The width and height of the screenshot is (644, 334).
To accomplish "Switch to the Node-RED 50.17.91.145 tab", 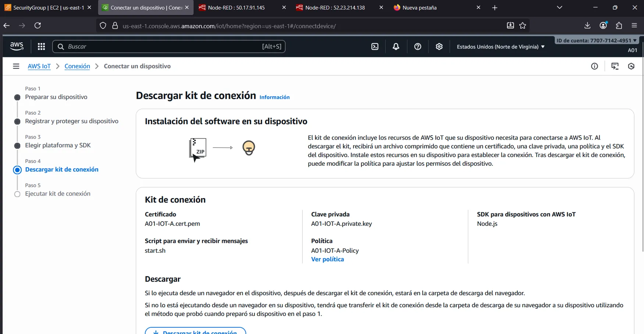I will point(236,7).
